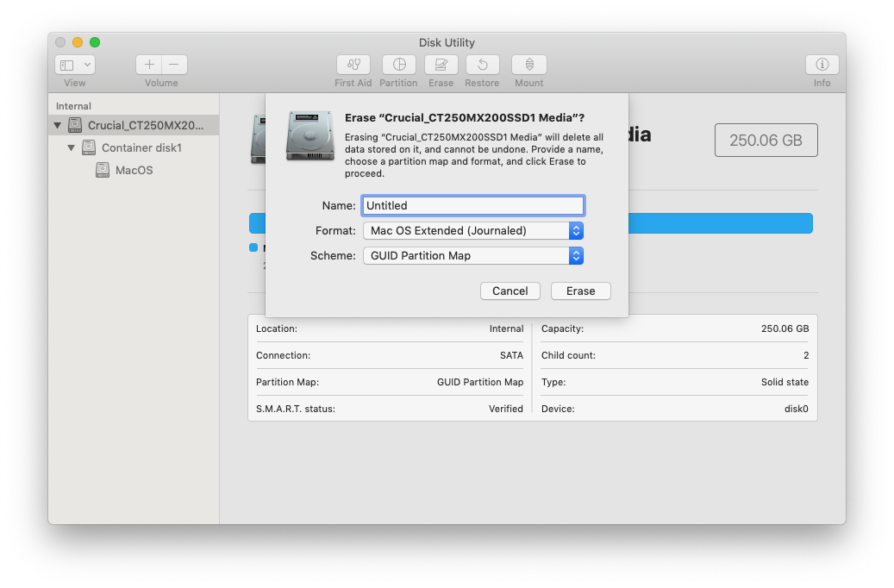Click the blue disk usage bar
The image size is (894, 588).
(720, 224)
